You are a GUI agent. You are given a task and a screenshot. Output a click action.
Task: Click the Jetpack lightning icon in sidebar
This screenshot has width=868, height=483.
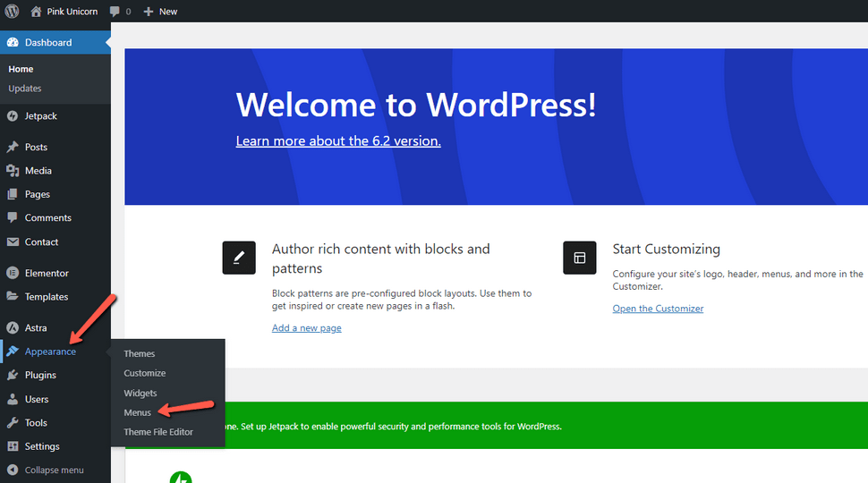click(13, 116)
